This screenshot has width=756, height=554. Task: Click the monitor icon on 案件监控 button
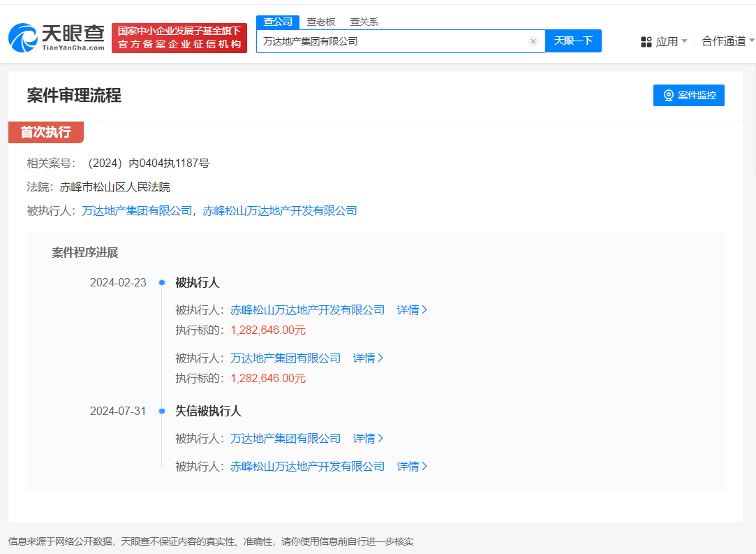pos(668,95)
